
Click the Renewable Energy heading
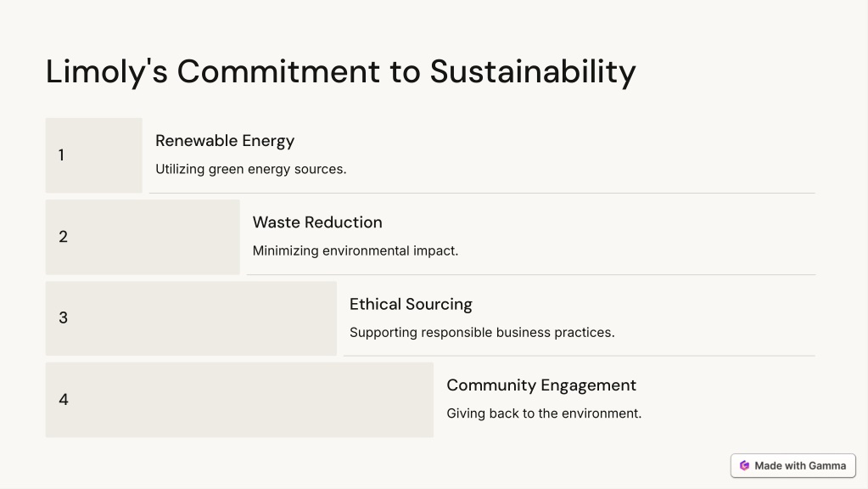pyautogui.click(x=225, y=141)
